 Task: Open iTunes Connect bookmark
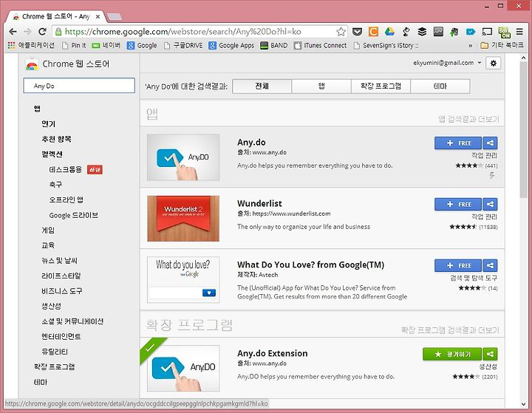320,45
